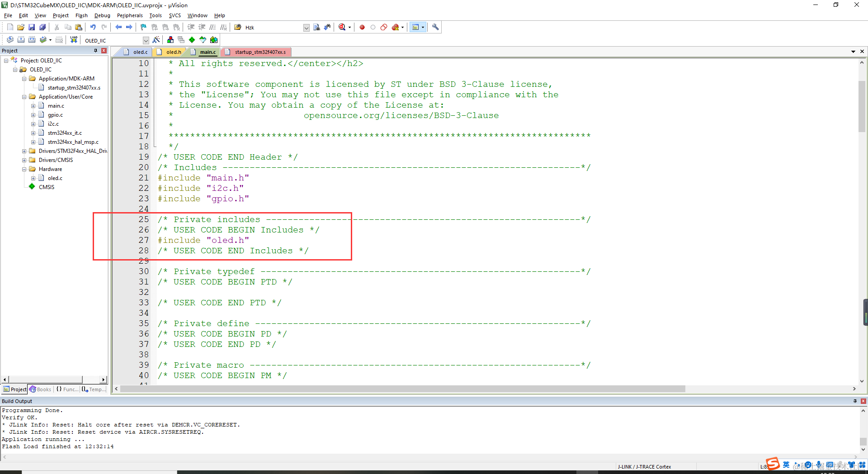Save the current file with the Save icon

point(32,27)
